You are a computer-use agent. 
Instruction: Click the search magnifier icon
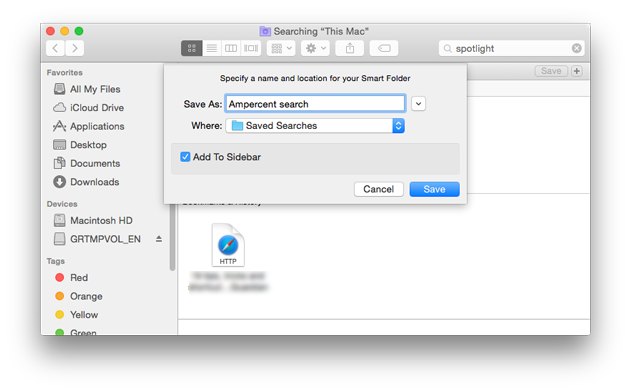tap(447, 49)
